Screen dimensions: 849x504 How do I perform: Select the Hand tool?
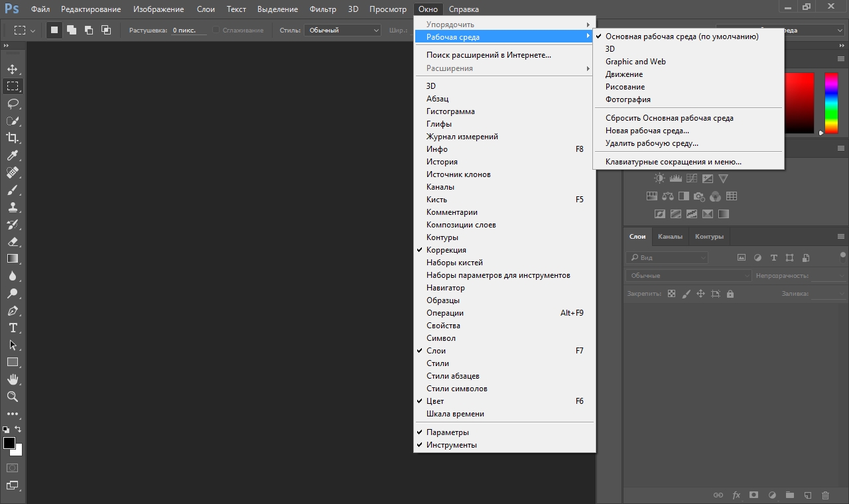(x=13, y=379)
